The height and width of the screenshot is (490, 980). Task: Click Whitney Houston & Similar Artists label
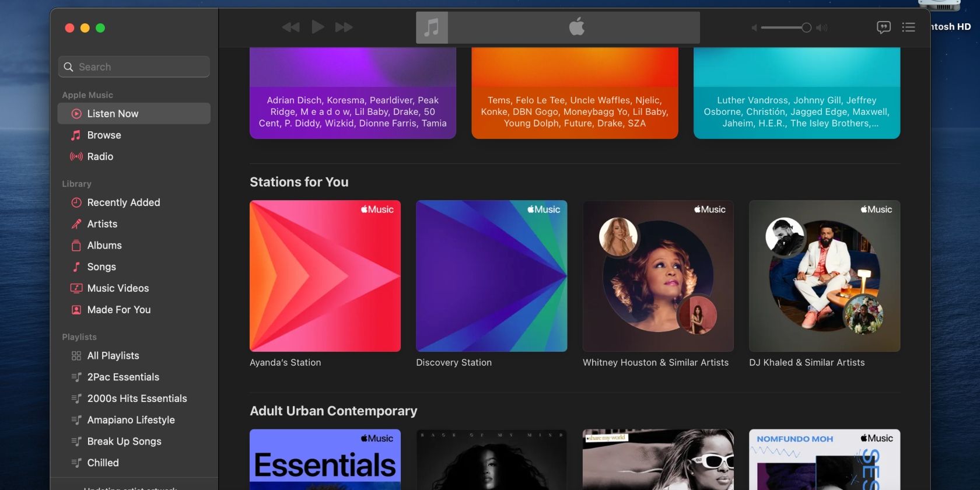pos(656,362)
